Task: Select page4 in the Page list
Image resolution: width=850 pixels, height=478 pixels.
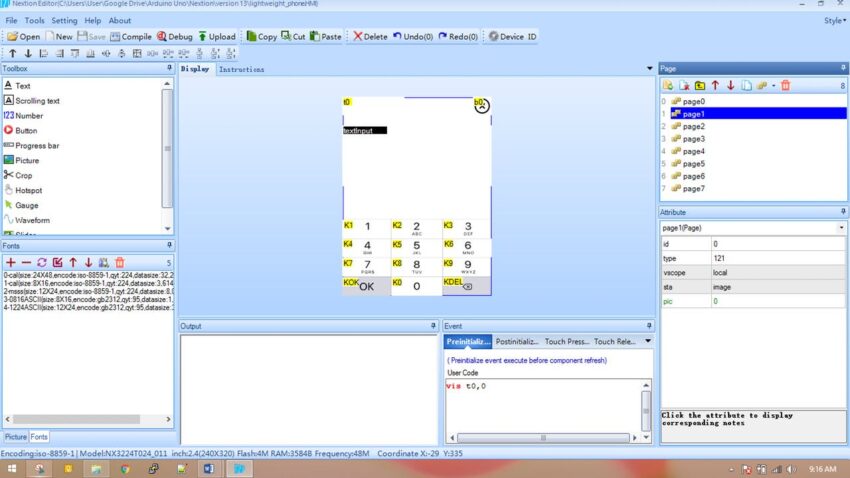Action: pyautogui.click(x=694, y=151)
